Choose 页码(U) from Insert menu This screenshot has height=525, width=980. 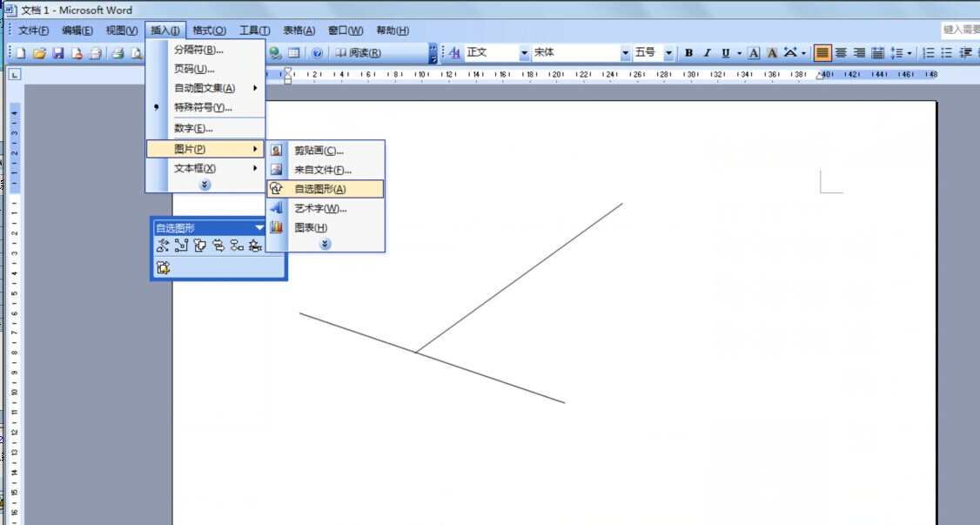pyautogui.click(x=205, y=69)
